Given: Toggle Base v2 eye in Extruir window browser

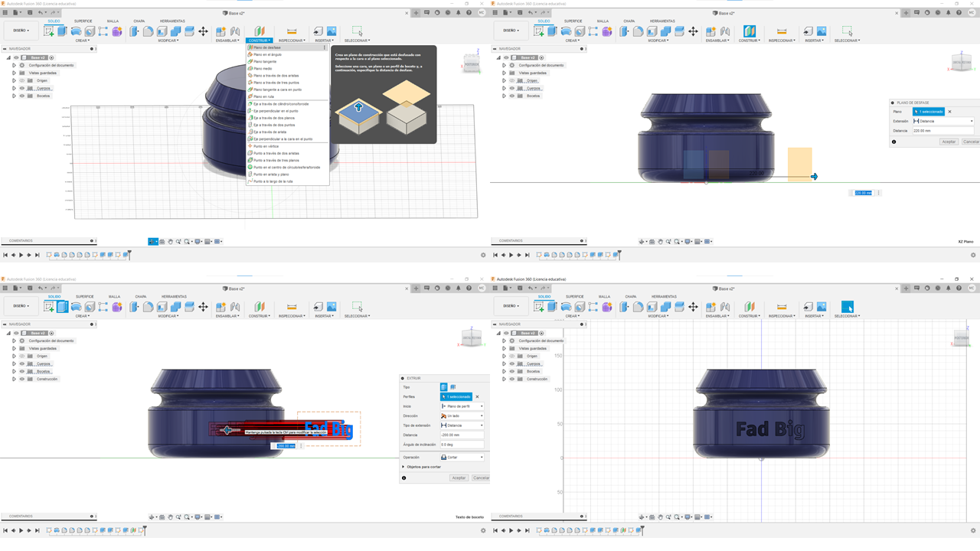Looking at the screenshot, I should [x=15, y=333].
